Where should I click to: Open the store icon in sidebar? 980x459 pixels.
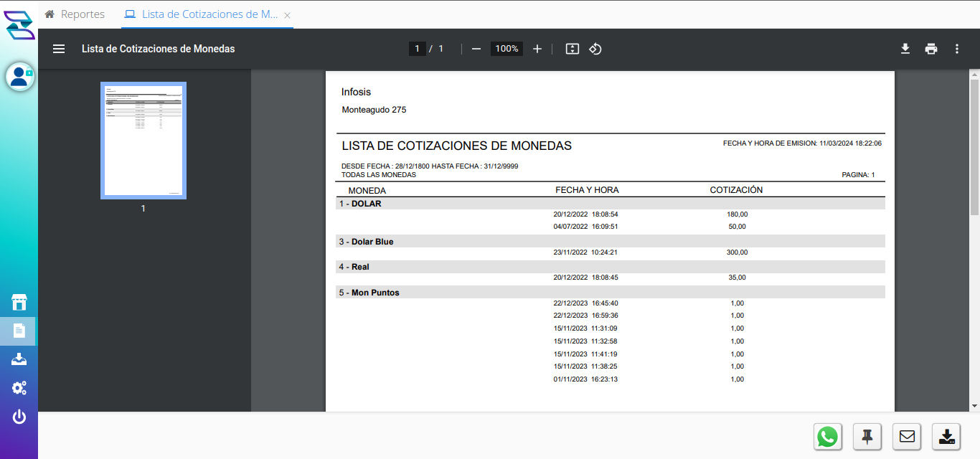coord(19,303)
